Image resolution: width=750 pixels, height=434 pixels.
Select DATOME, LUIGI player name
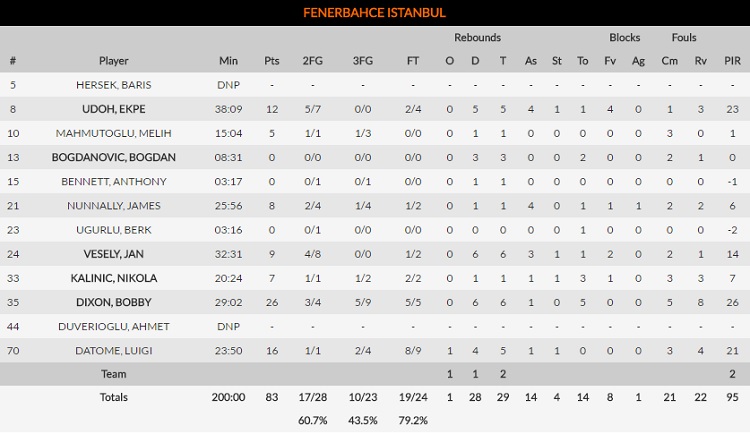[x=114, y=350]
